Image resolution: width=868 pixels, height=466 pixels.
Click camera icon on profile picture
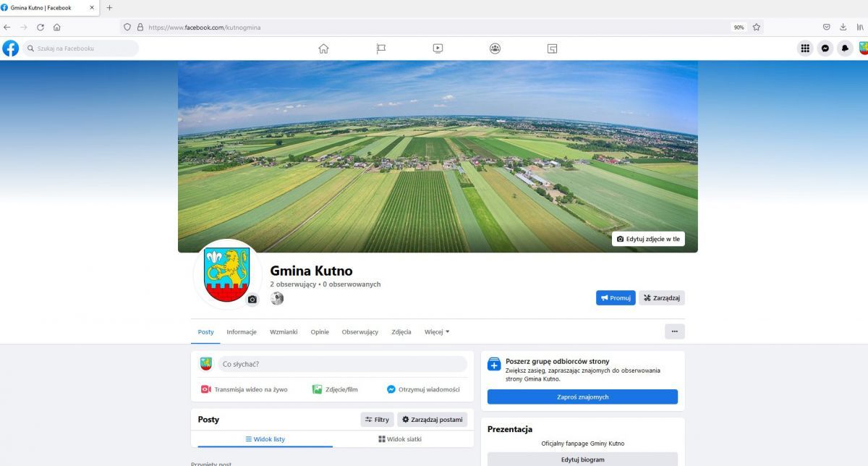[252, 300]
